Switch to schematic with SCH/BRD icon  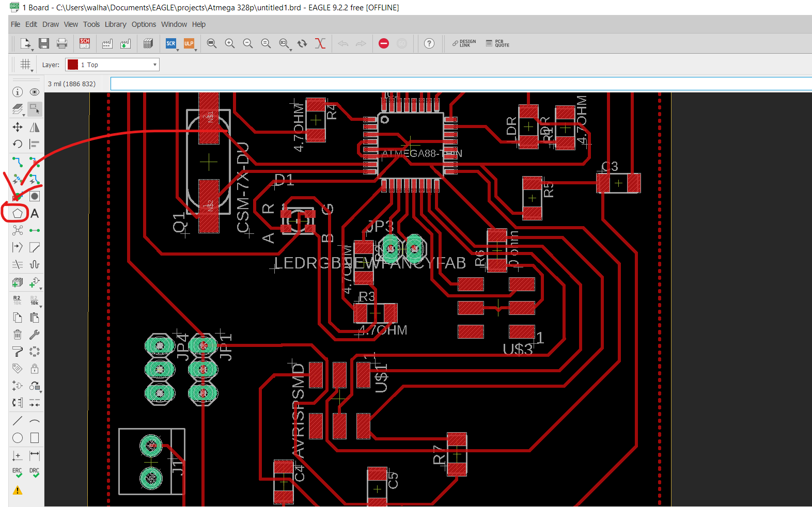(85, 43)
